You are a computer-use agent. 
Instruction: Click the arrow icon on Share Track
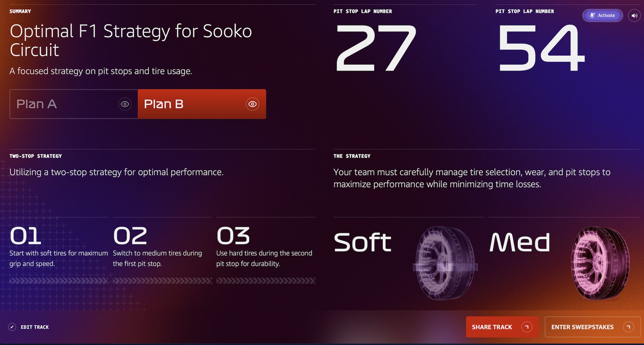(527, 327)
